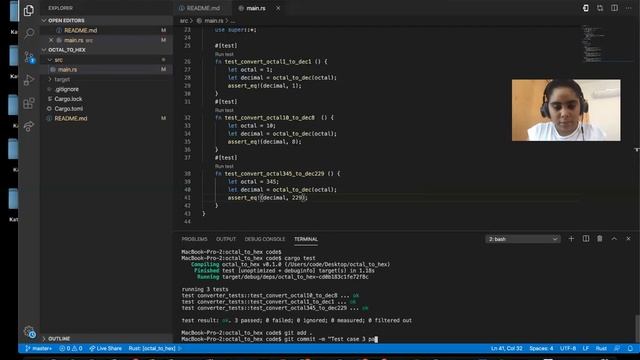Click Ln 41, Col 32 cursor position
The image size is (640, 360).
click(x=506, y=349)
